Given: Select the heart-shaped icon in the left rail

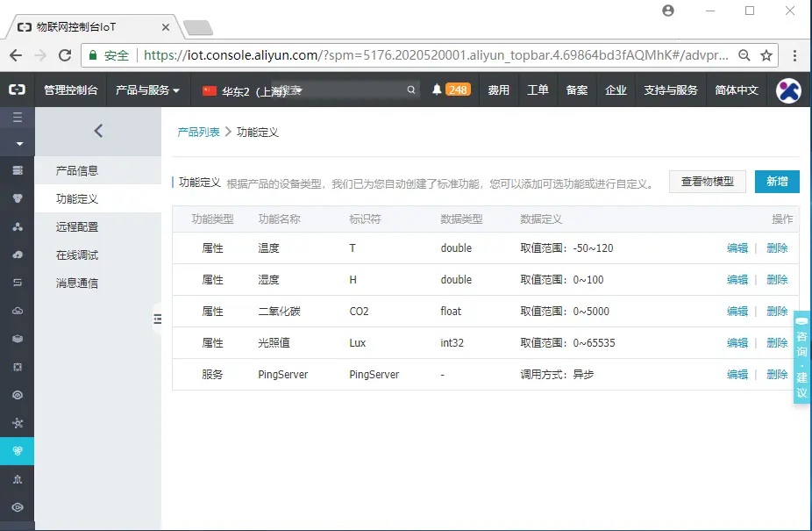Looking at the screenshot, I should pos(18,198).
